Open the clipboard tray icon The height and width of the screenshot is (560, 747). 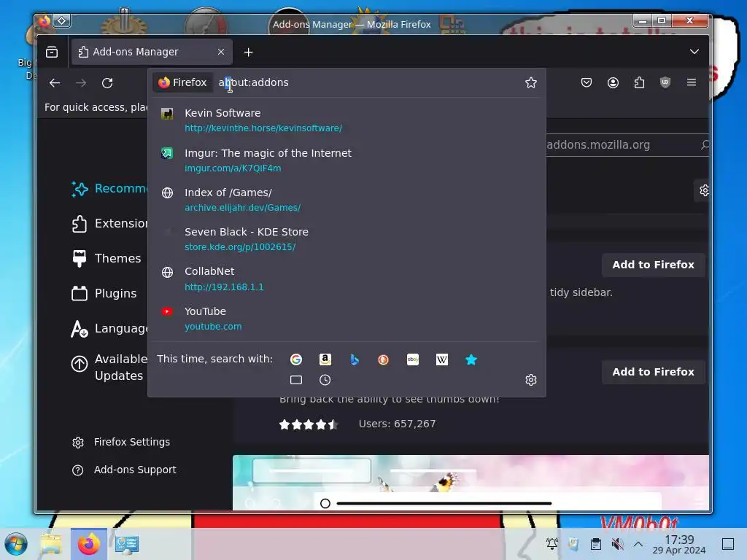(x=595, y=544)
